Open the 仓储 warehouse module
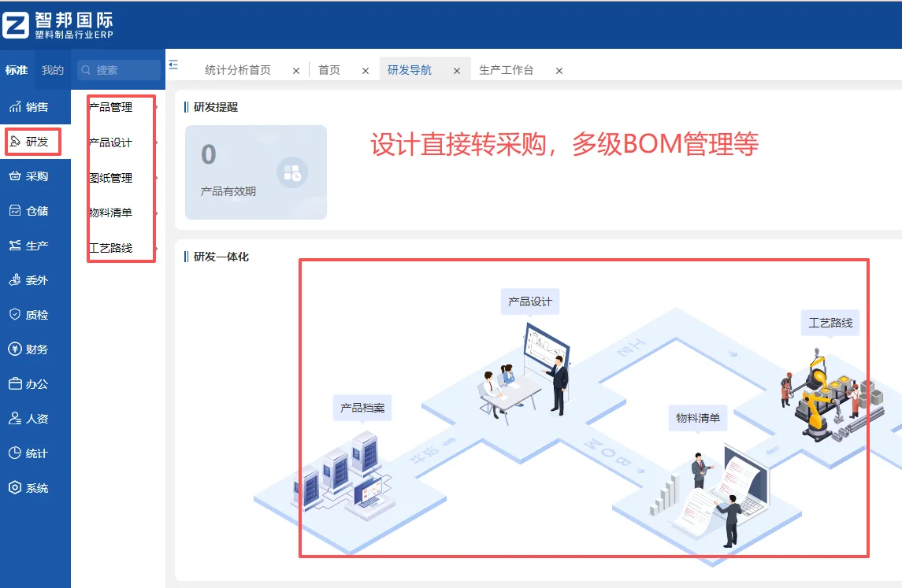This screenshot has width=902, height=588. coord(35,210)
